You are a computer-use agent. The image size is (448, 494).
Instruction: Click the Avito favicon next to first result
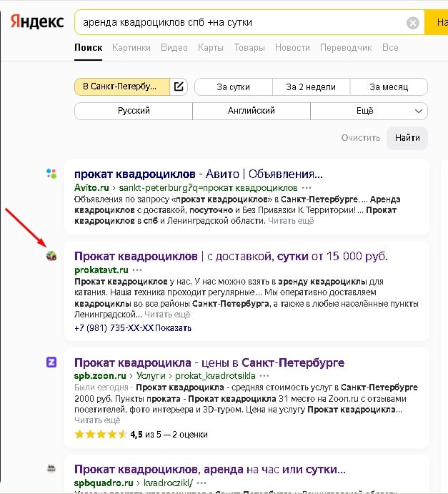coord(51,173)
